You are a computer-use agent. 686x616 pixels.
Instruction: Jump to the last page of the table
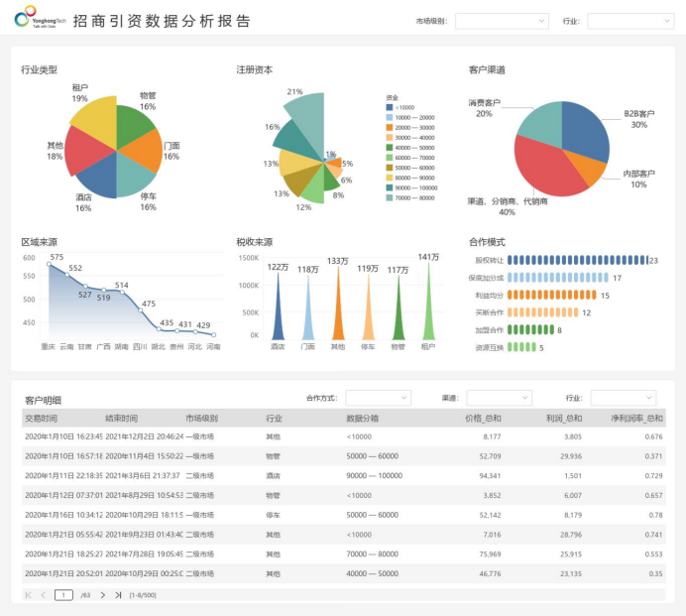pyautogui.click(x=118, y=595)
